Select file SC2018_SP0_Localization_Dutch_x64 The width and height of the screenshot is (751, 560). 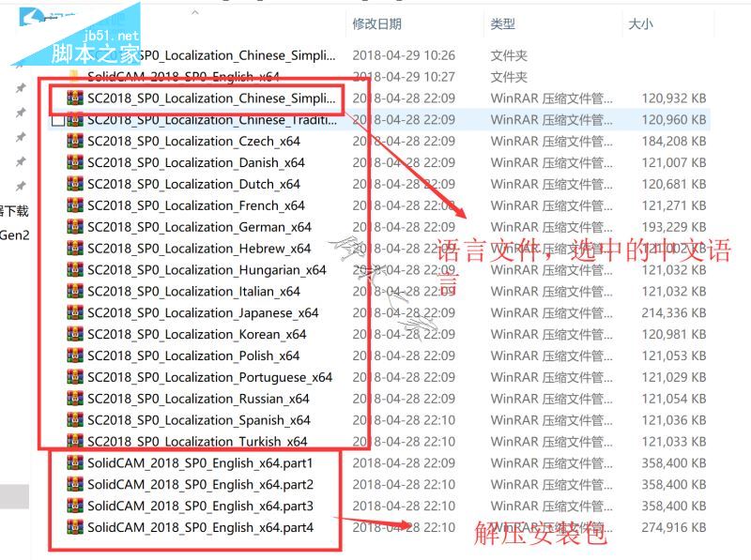pos(194,184)
